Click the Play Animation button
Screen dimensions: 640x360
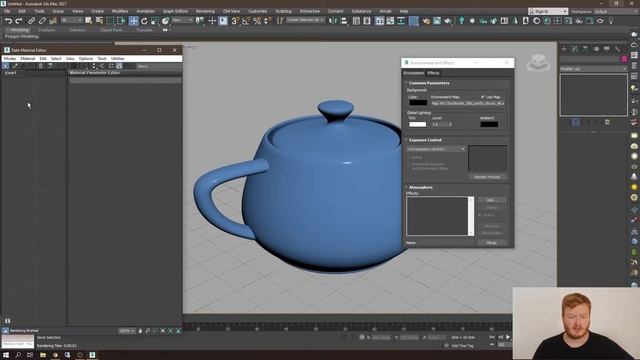pos(508,337)
